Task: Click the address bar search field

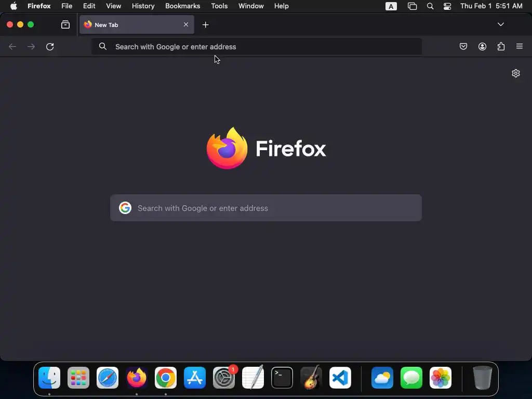Action: [257, 46]
